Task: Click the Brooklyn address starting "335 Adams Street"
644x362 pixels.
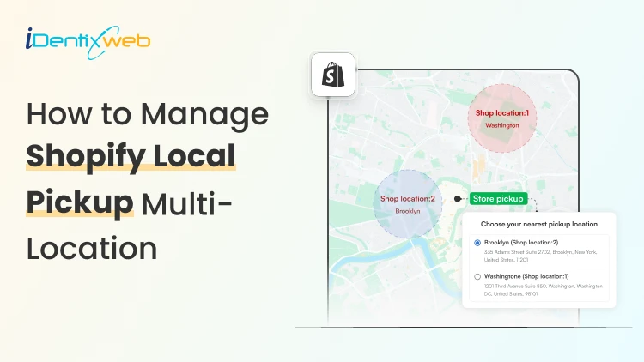Action: [540, 256]
